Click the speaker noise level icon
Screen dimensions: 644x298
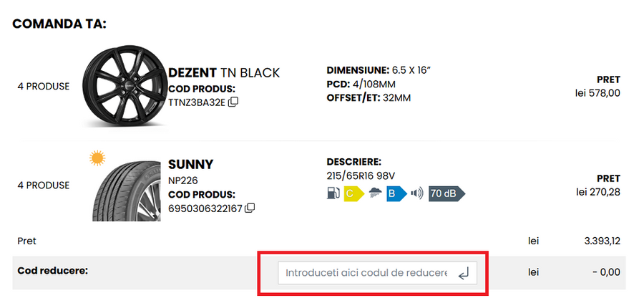pyautogui.click(x=417, y=193)
